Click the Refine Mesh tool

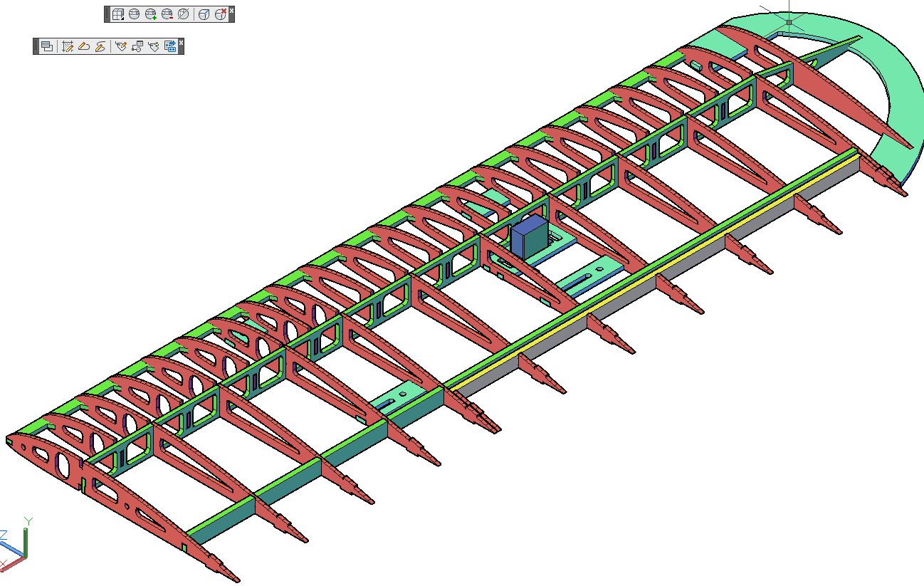183,14
